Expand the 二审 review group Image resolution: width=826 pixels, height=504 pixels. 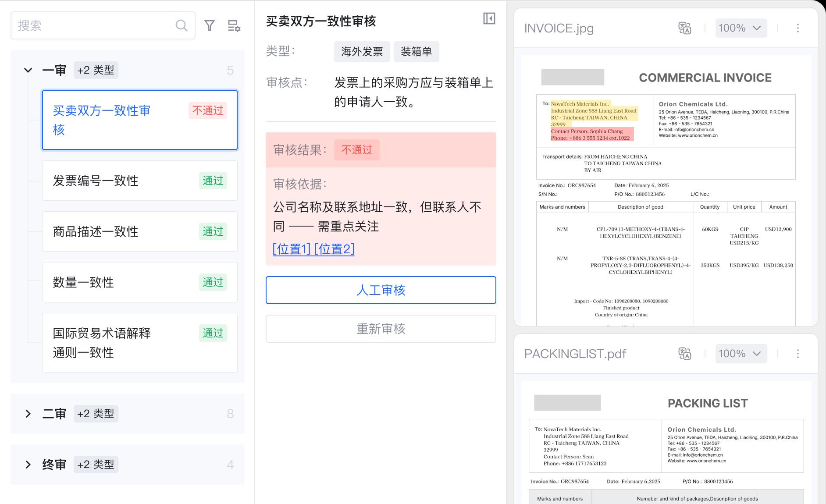(x=28, y=414)
